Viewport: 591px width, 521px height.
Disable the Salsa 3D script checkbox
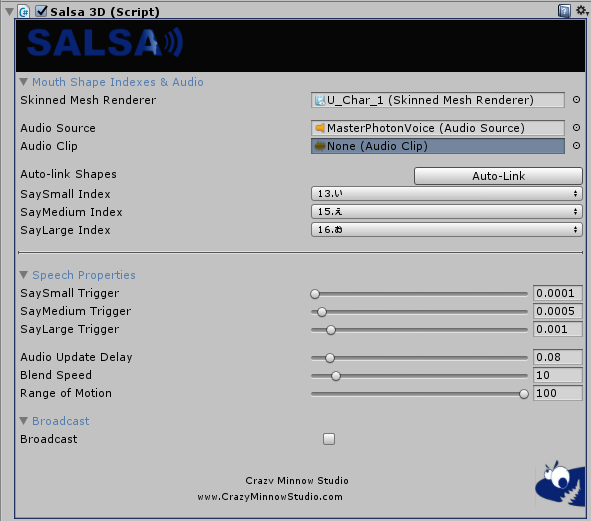point(41,11)
